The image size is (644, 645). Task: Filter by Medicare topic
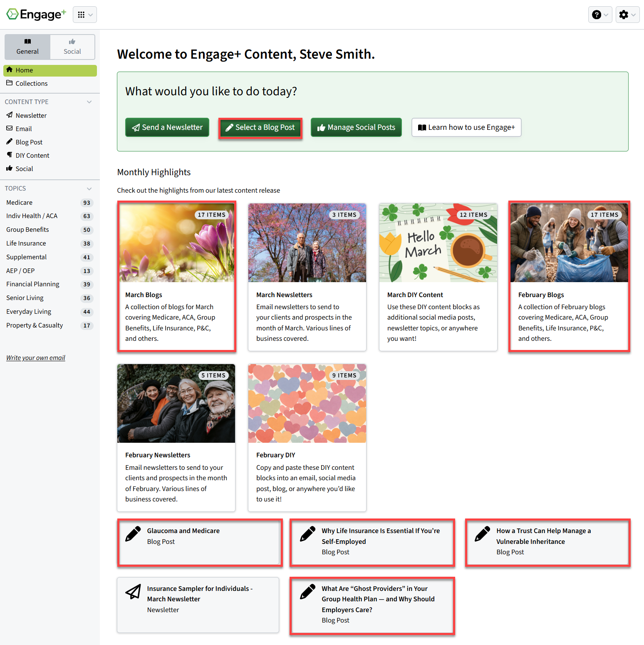[50, 203]
